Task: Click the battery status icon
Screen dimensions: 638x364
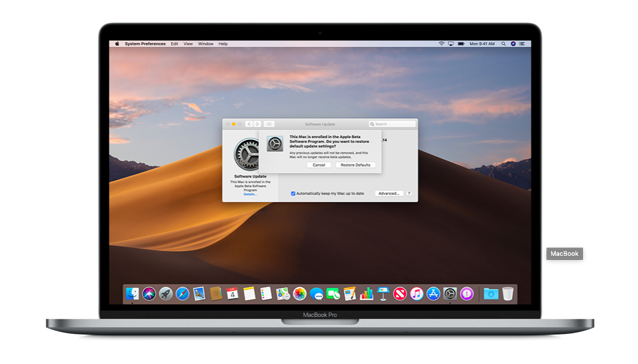Action: click(461, 43)
